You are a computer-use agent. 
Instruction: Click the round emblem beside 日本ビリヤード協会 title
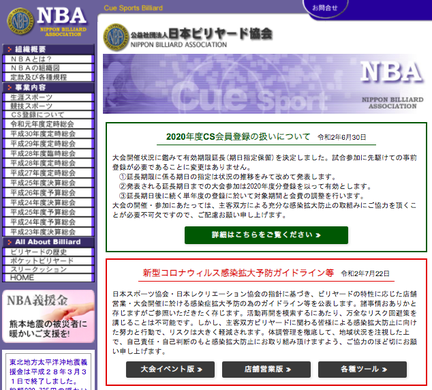(116, 37)
